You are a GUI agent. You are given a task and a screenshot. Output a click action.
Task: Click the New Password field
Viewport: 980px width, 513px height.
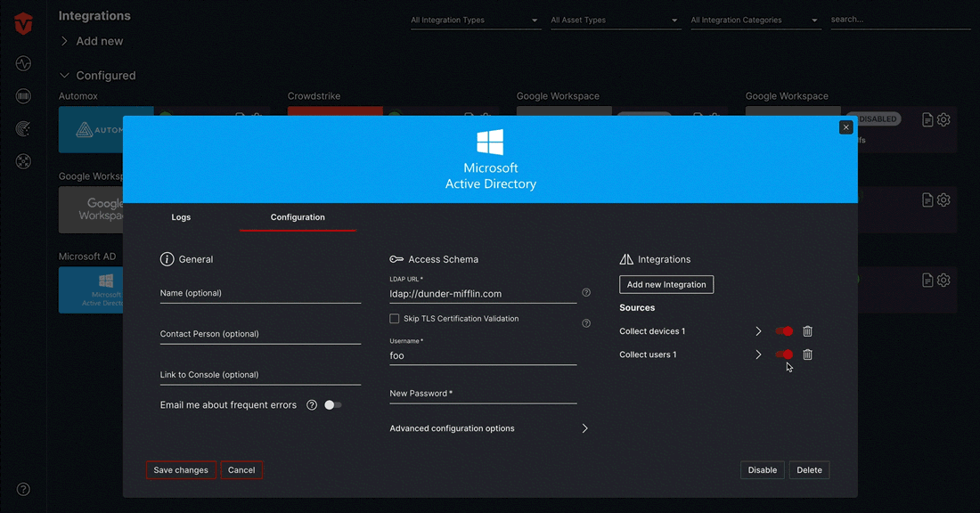(x=483, y=394)
